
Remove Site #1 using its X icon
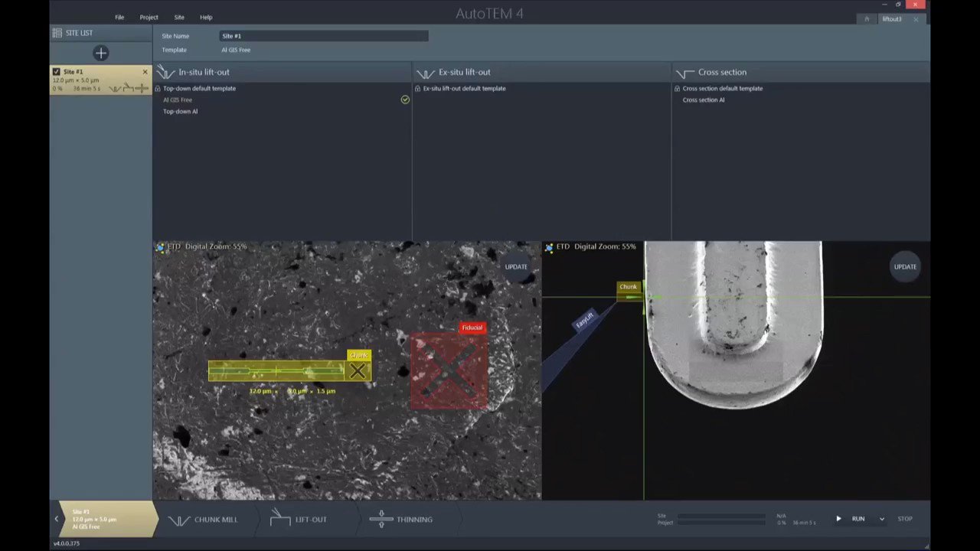145,72
